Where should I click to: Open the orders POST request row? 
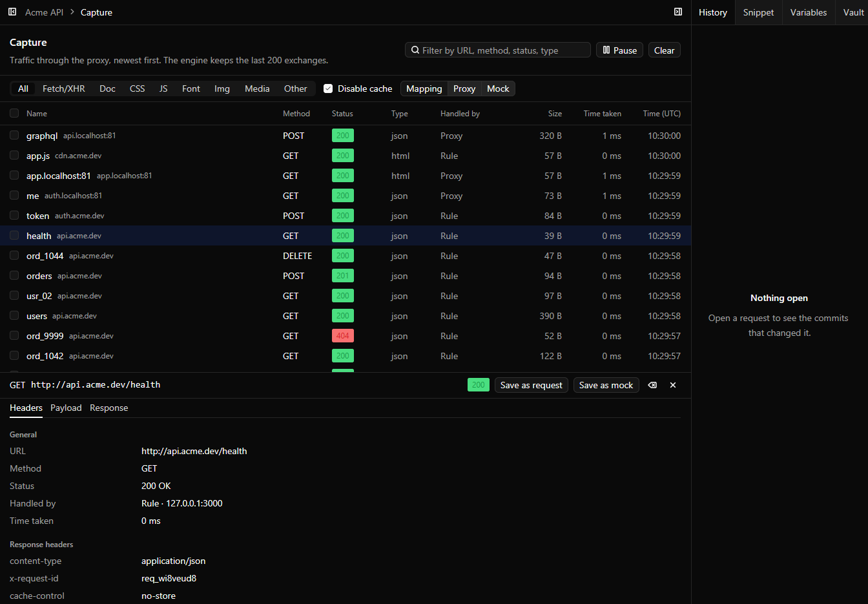tap(346, 276)
